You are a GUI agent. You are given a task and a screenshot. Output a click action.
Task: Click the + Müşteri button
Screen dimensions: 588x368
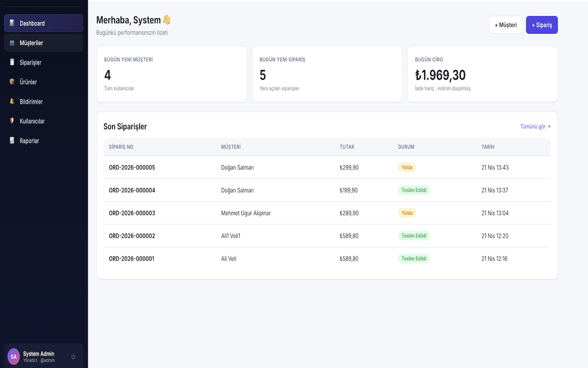pos(505,25)
